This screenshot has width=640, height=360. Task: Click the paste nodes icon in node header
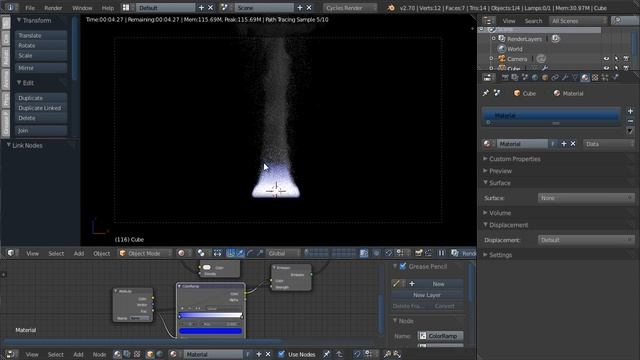pos(397,354)
